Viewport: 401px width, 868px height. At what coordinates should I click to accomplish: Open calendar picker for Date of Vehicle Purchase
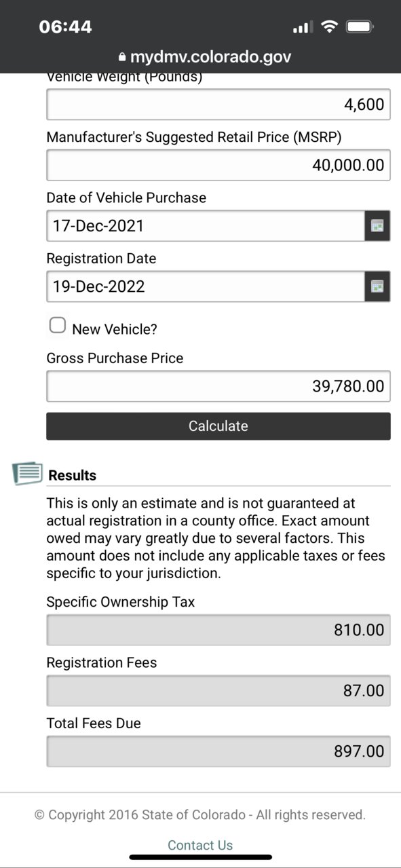378,226
